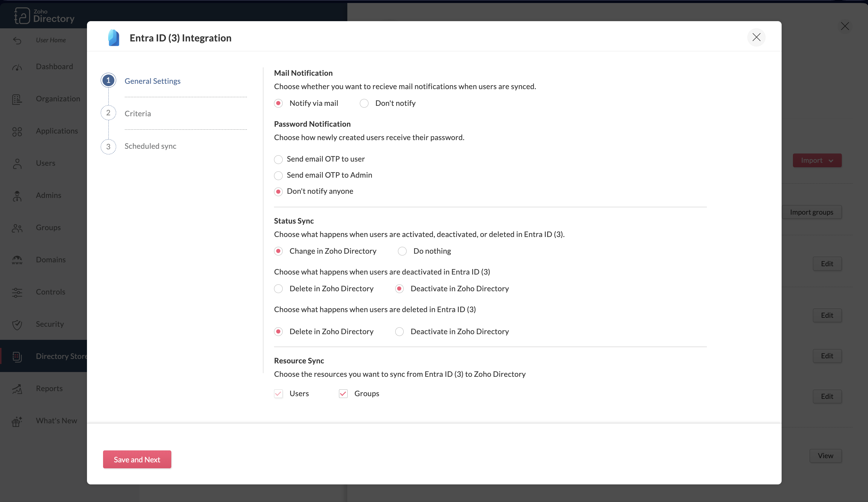Image resolution: width=868 pixels, height=502 pixels.
Task: Select the Users person icon
Action: 17,163
